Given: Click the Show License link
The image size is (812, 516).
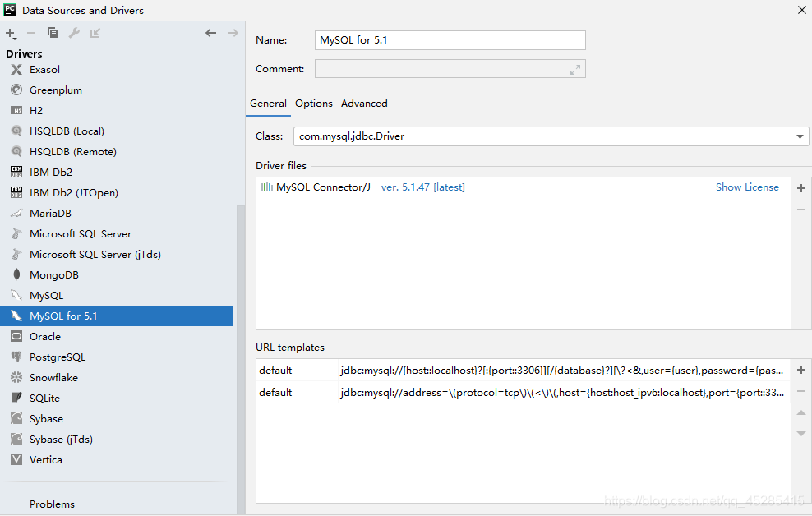Looking at the screenshot, I should 747,187.
